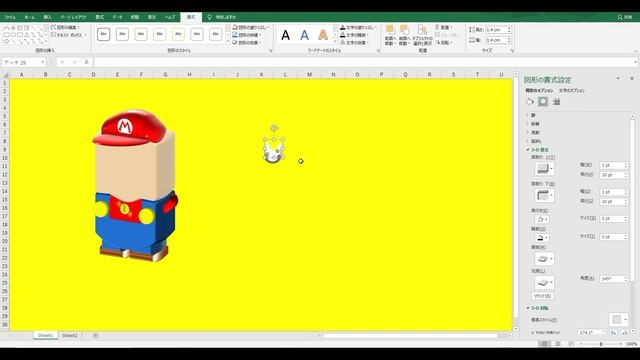640x360 pixels.
Task: Click the Share (共有) person icon
Action: click(x=620, y=17)
